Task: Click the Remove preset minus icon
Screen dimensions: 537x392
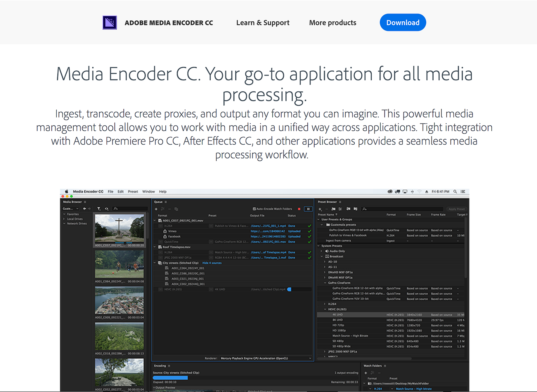Action: point(326,209)
